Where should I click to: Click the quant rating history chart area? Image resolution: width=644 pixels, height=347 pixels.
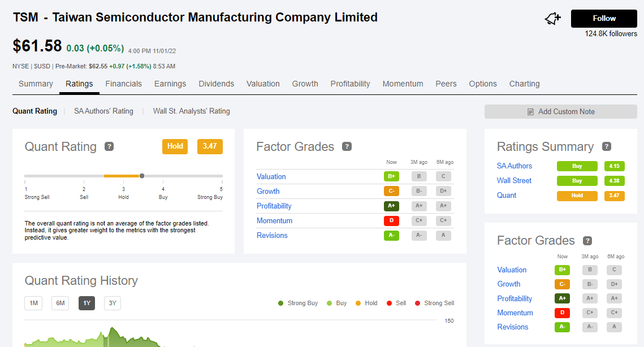pyautogui.click(x=231, y=333)
